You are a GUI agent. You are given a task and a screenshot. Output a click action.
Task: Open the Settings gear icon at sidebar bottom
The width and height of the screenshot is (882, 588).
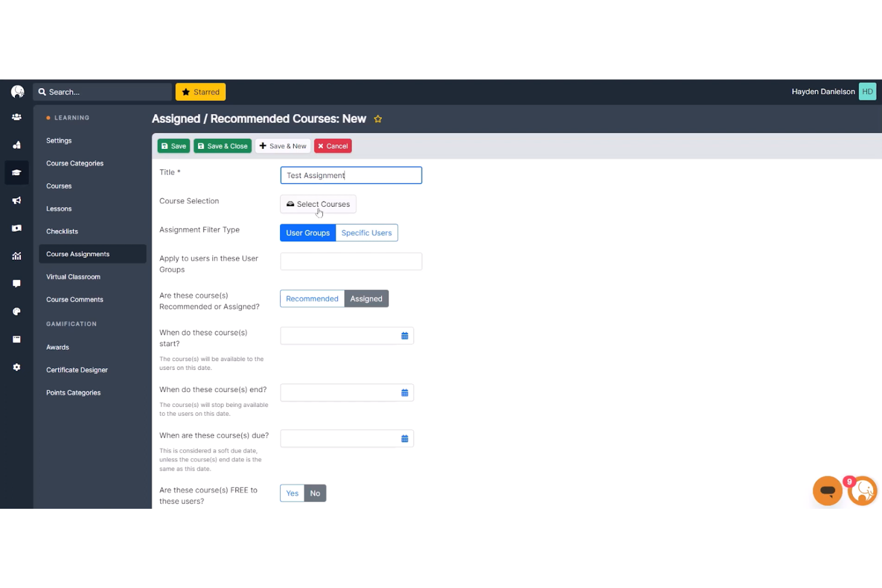click(16, 367)
